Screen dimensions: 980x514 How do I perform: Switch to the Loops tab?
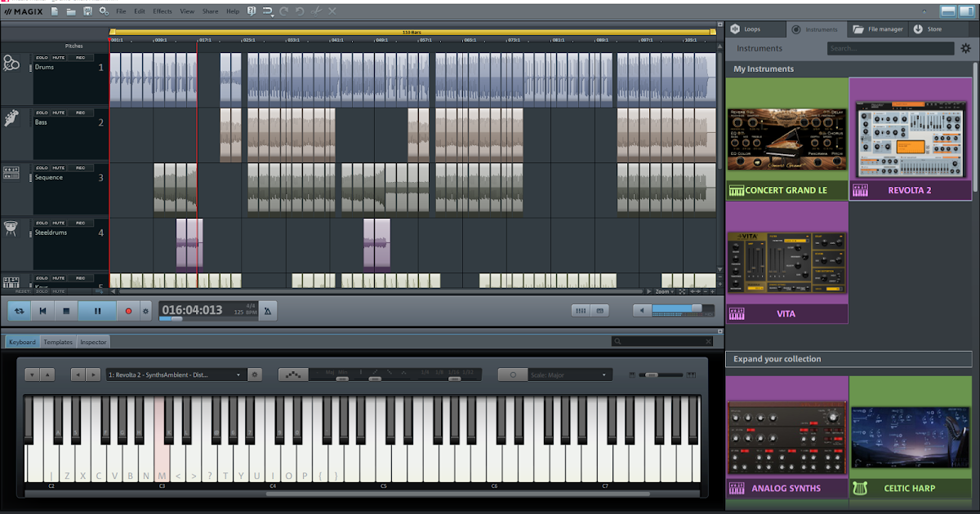pyautogui.click(x=755, y=29)
